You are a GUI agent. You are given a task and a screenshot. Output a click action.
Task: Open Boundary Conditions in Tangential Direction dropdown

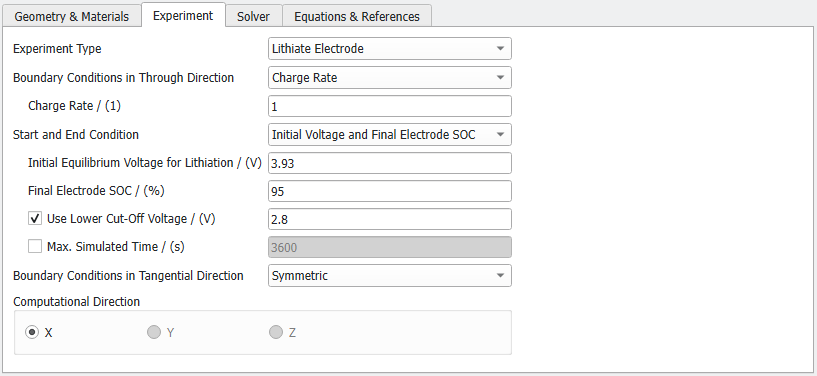tap(390, 275)
